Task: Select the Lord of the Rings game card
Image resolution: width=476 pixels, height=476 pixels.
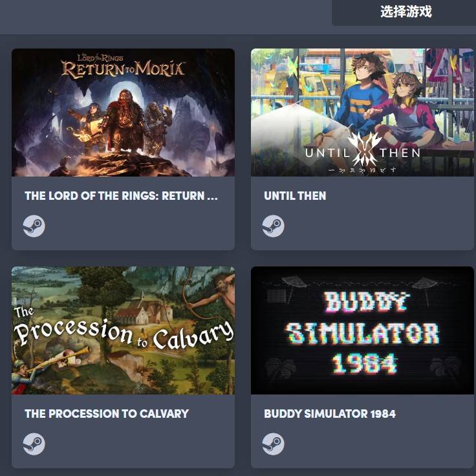Action: click(x=123, y=149)
